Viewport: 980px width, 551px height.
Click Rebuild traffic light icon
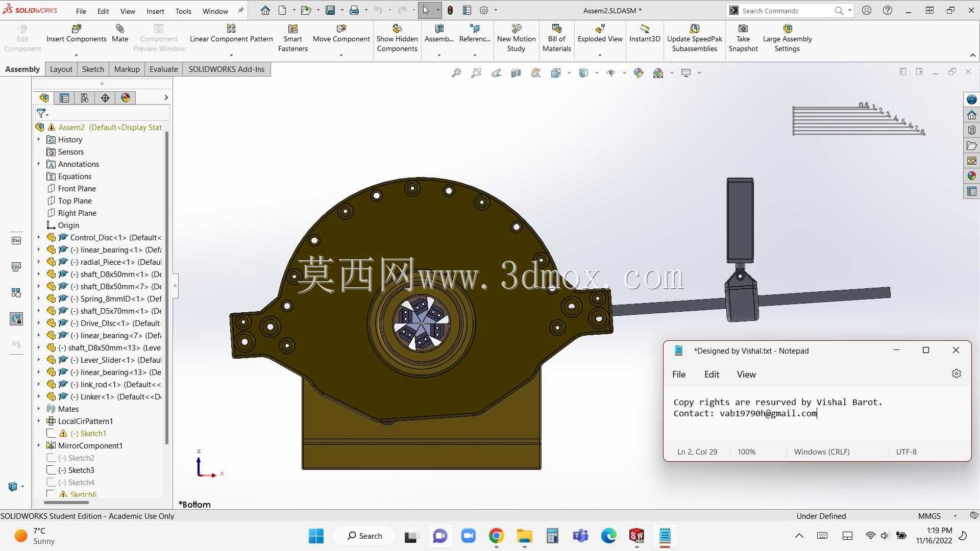[450, 10]
